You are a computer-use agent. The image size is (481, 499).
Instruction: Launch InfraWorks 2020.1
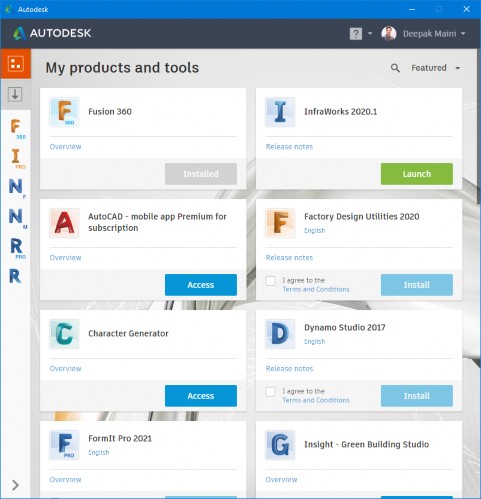417,174
